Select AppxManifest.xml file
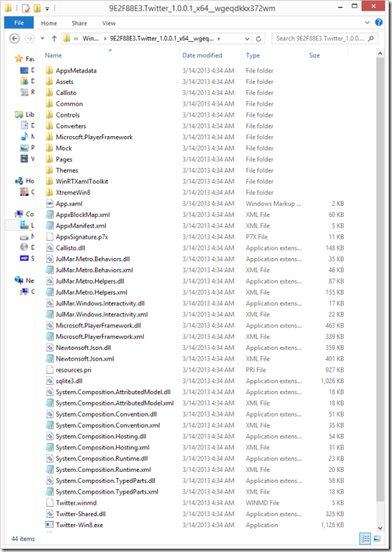Image resolution: width=392 pixels, height=552 pixels. tap(81, 225)
